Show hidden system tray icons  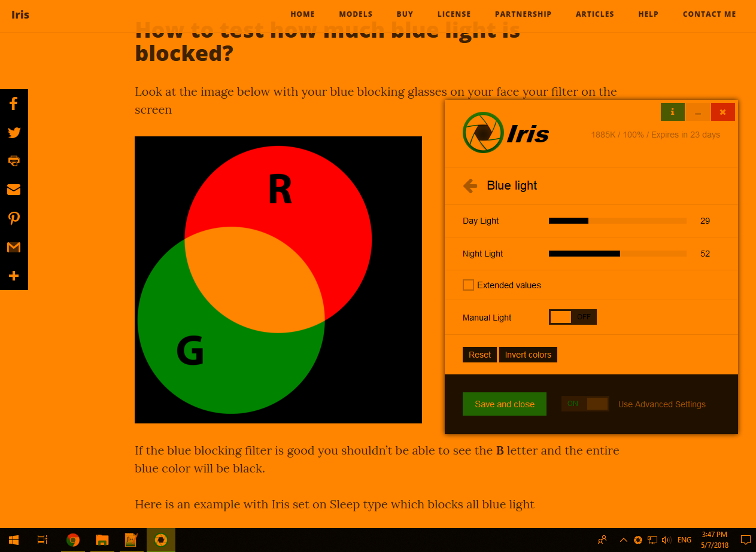pyautogui.click(x=623, y=540)
